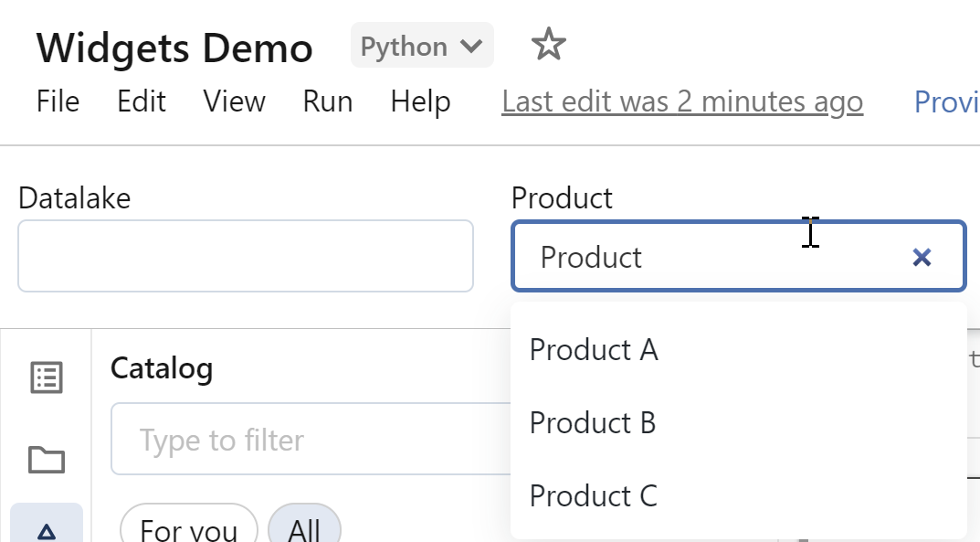The width and height of the screenshot is (980, 542).
Task: Enable the All filter
Action: click(x=305, y=528)
